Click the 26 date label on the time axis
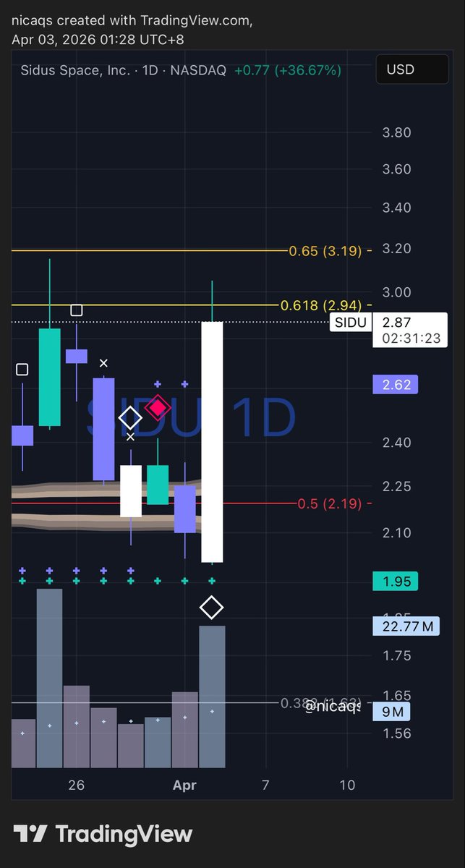Viewport: 465px width, 868px height. [x=77, y=785]
